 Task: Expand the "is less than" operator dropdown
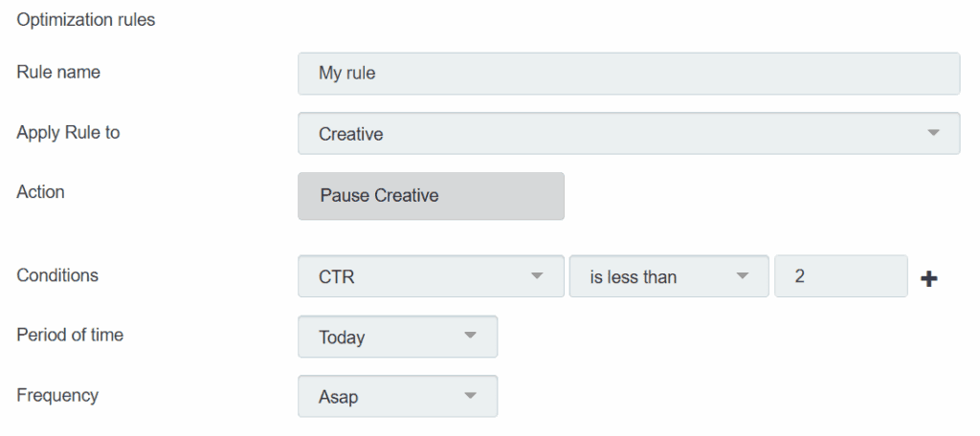[668, 276]
